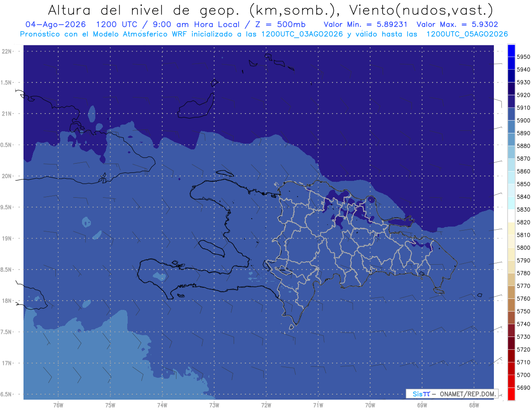Image resolution: width=532 pixels, height=411 pixels.
Task: Select the valid-until time '1200UTC_05AGO2026'
Action: 467,34
